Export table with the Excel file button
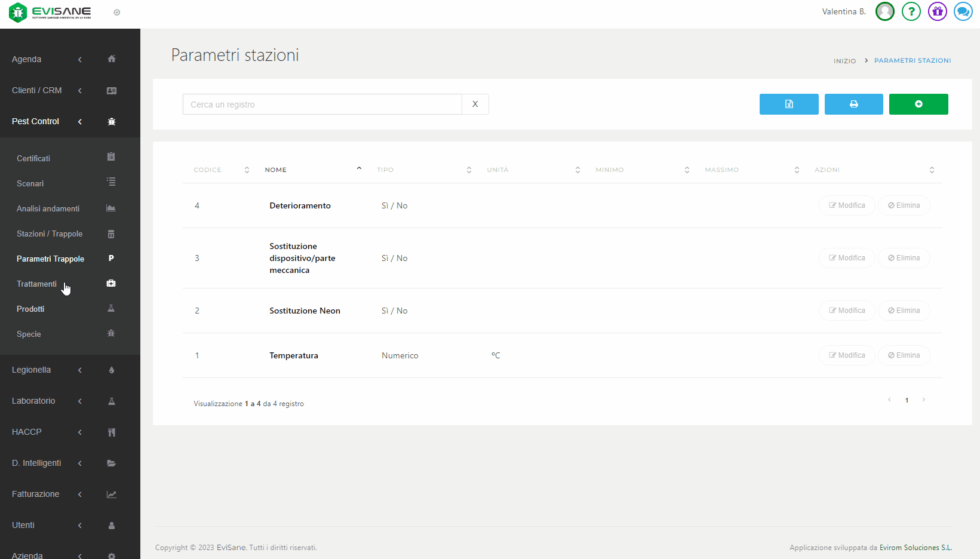980x559 pixels. click(x=788, y=104)
